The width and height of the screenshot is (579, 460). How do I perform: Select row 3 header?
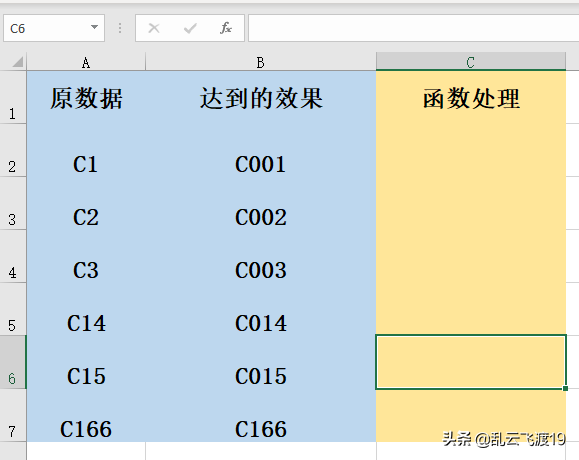point(13,203)
